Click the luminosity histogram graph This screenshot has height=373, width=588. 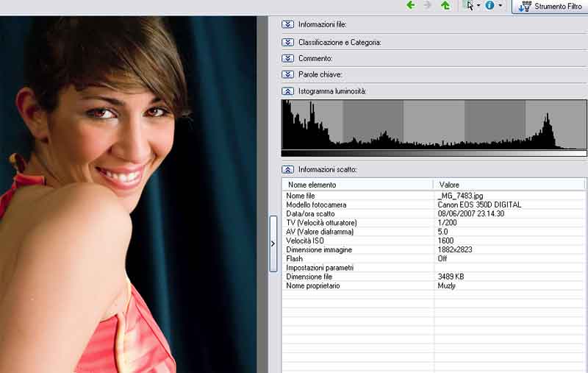434,127
